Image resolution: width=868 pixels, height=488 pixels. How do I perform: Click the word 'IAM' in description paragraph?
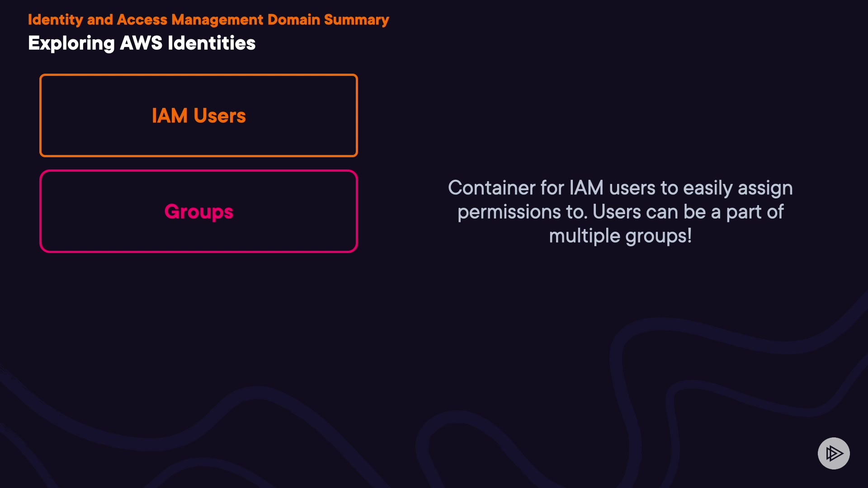(x=586, y=188)
